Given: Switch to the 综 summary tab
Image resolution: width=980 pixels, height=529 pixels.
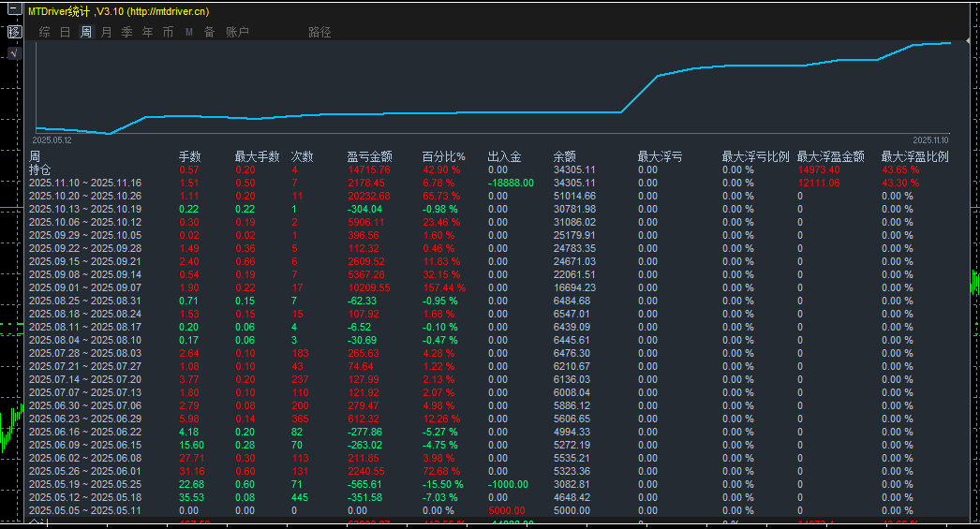Looking at the screenshot, I should pyautogui.click(x=44, y=33).
